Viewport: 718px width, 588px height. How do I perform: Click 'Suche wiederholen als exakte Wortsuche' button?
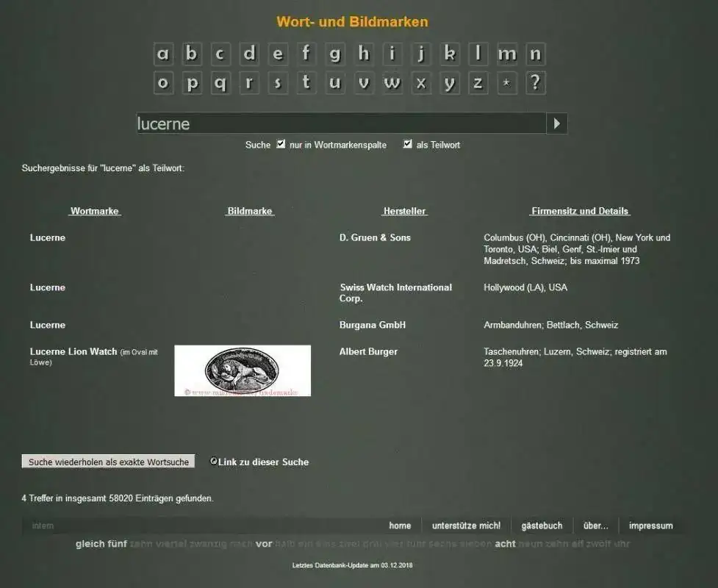pos(109,462)
